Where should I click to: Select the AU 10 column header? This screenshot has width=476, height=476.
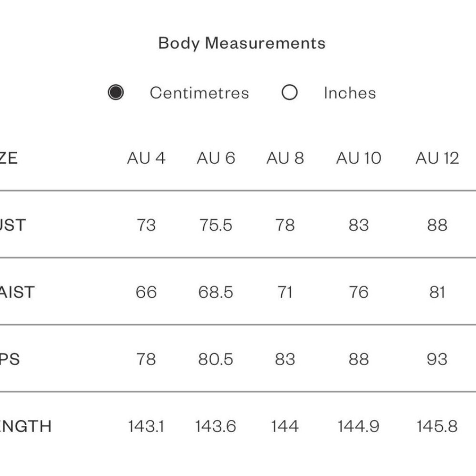tap(358, 158)
